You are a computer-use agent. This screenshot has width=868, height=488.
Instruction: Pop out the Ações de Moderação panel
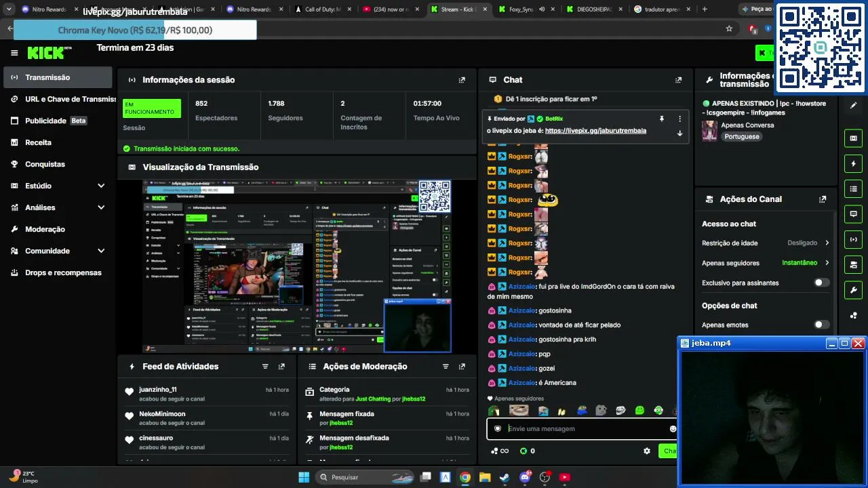(x=462, y=367)
